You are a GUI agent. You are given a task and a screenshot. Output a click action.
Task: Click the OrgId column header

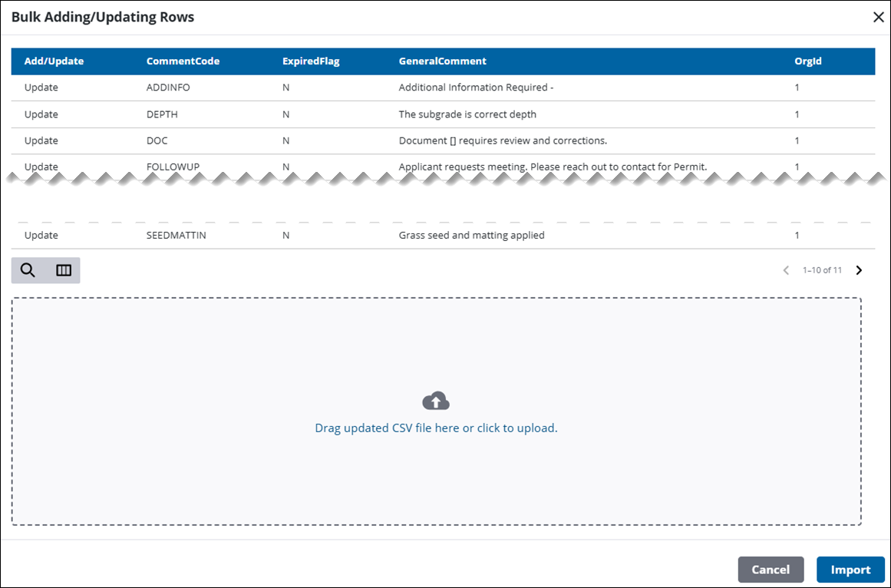coord(807,61)
